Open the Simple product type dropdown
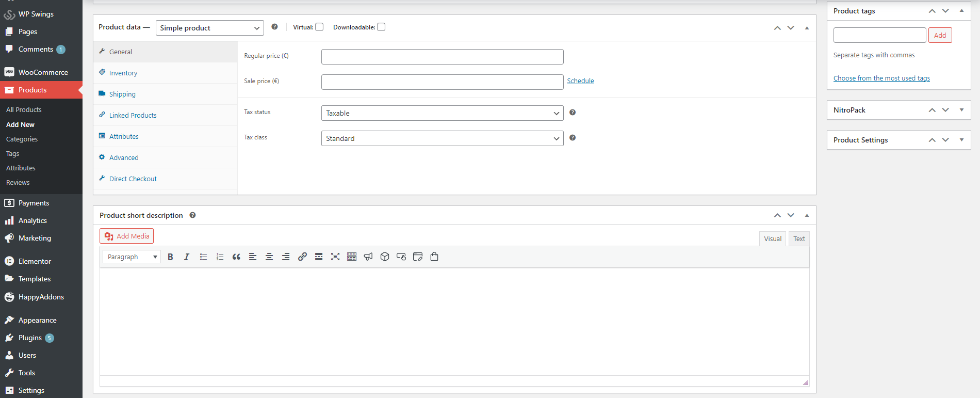Image resolution: width=980 pixels, height=398 pixels. point(209,28)
